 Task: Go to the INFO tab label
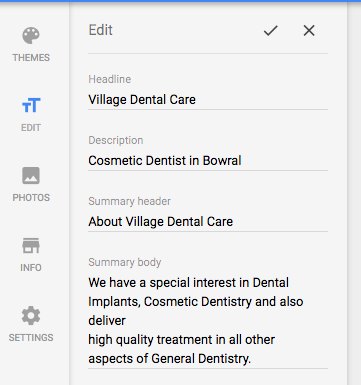[x=31, y=268]
